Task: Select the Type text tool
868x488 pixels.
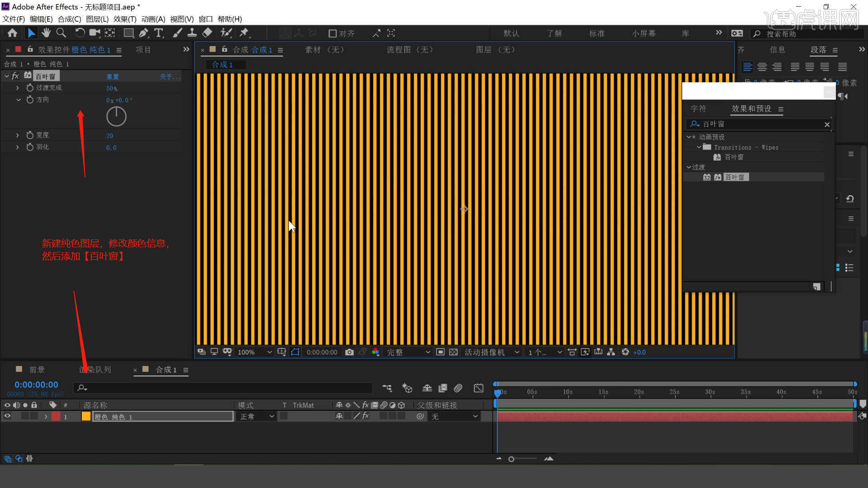Action: [159, 33]
